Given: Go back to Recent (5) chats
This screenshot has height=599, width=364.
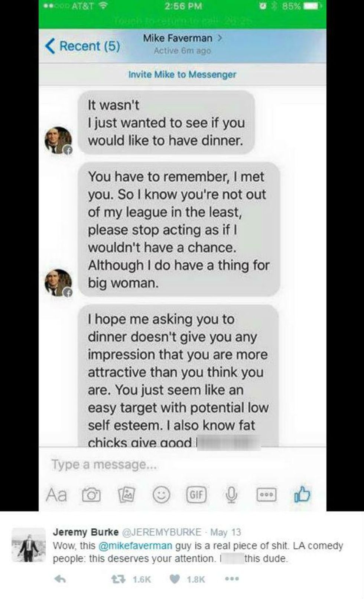Looking at the screenshot, I should (82, 46).
